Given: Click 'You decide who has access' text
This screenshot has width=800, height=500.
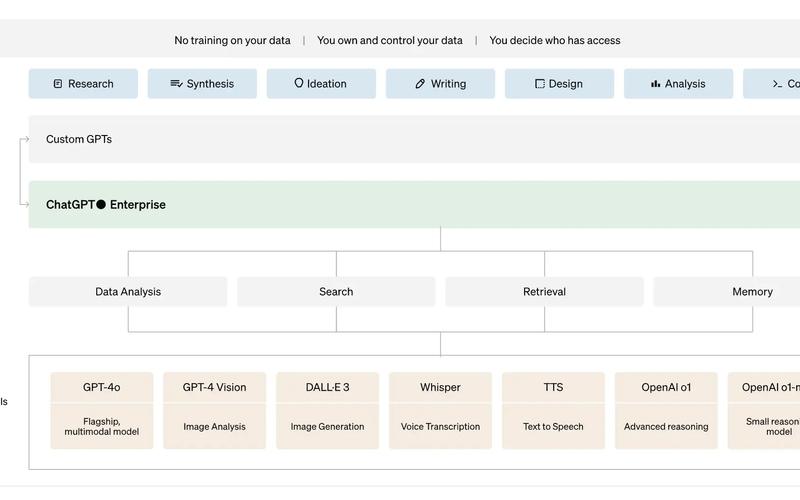Looking at the screenshot, I should click(555, 40).
